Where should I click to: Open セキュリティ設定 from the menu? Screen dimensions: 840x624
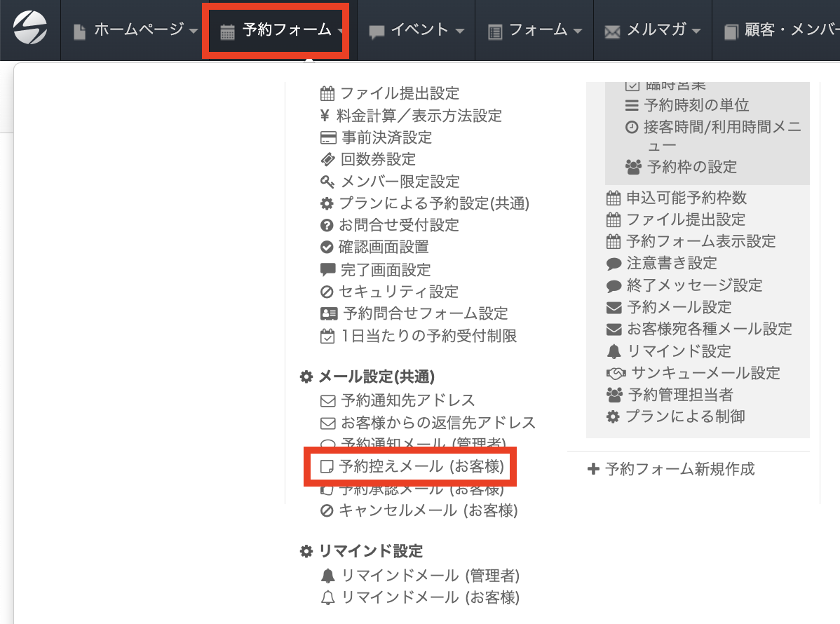click(x=398, y=291)
